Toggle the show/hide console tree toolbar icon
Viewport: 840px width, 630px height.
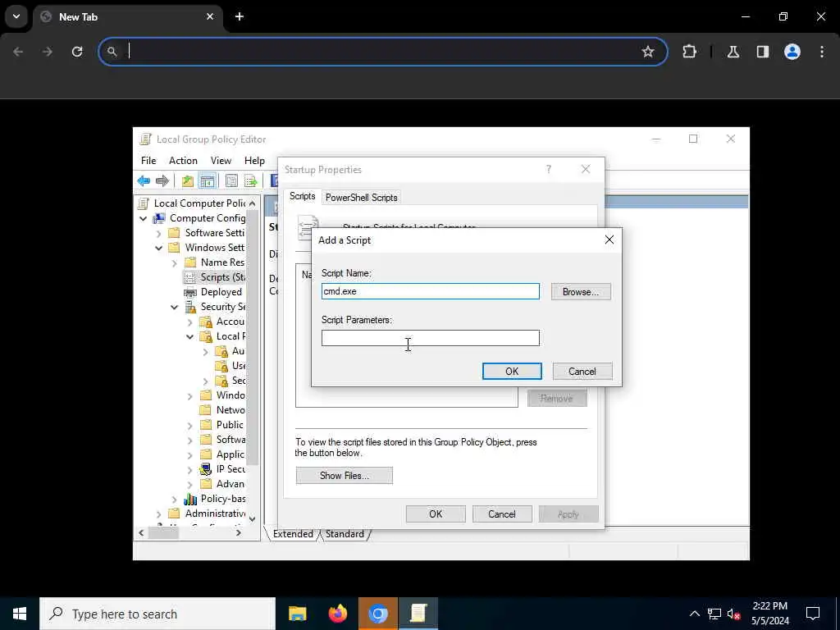207,181
